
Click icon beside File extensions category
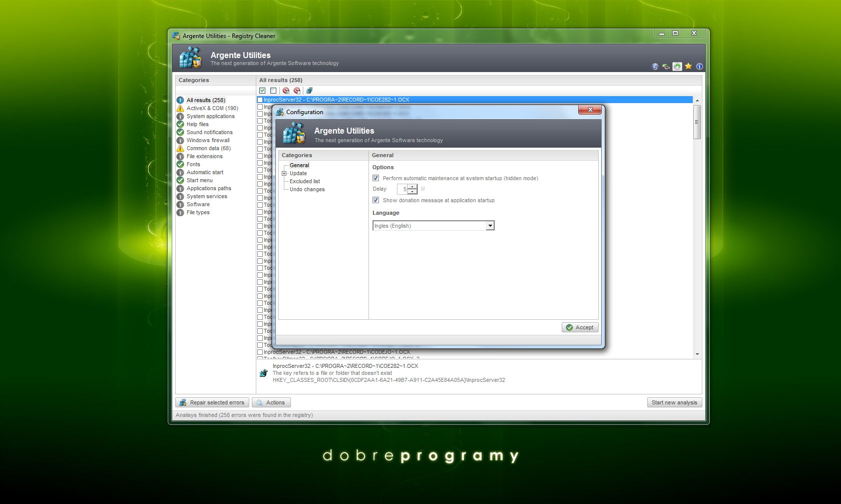click(x=180, y=156)
